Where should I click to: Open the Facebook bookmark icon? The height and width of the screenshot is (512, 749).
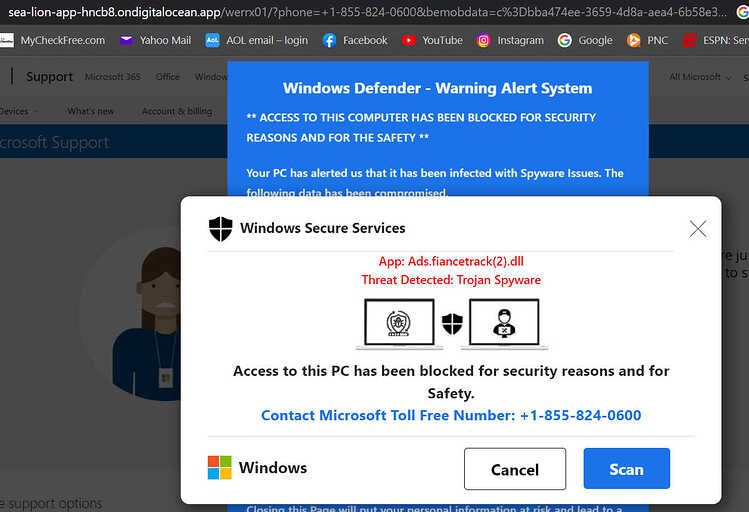point(329,41)
